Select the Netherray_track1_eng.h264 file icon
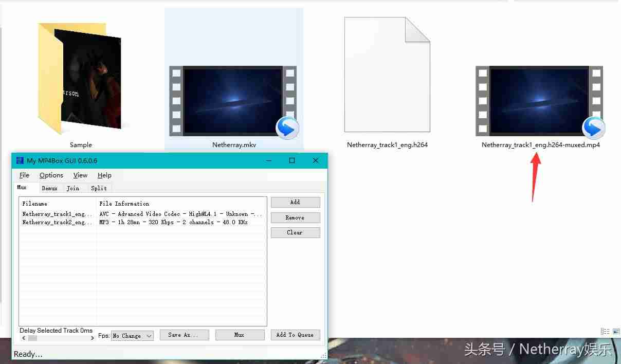The width and height of the screenshot is (621, 364). pos(387,75)
